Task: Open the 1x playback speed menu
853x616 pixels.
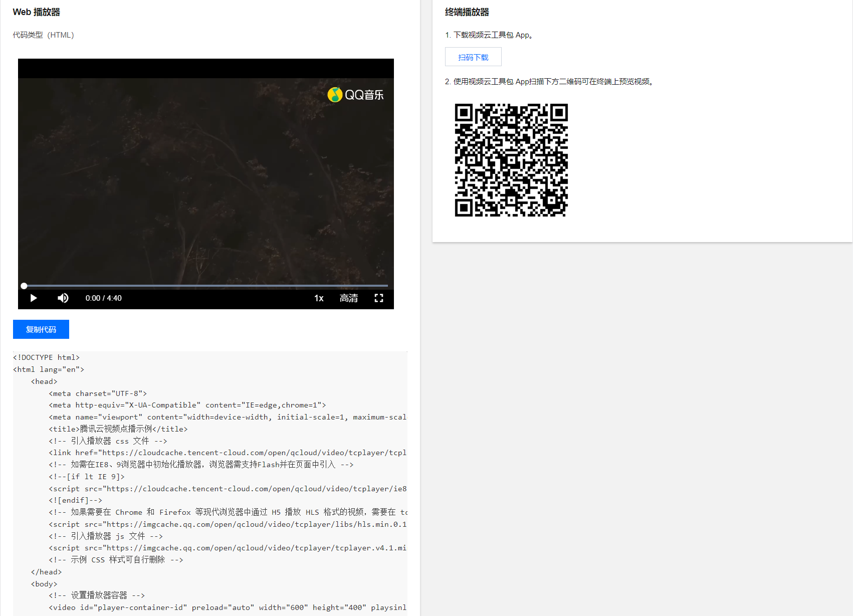Action: tap(319, 298)
